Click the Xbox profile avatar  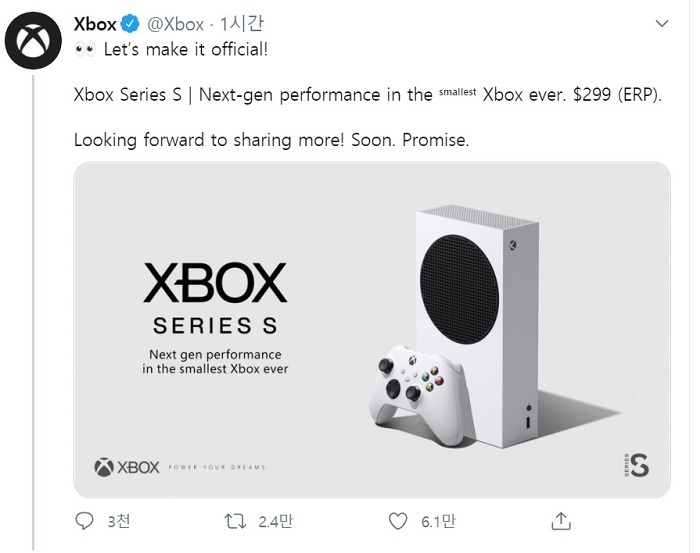click(33, 42)
